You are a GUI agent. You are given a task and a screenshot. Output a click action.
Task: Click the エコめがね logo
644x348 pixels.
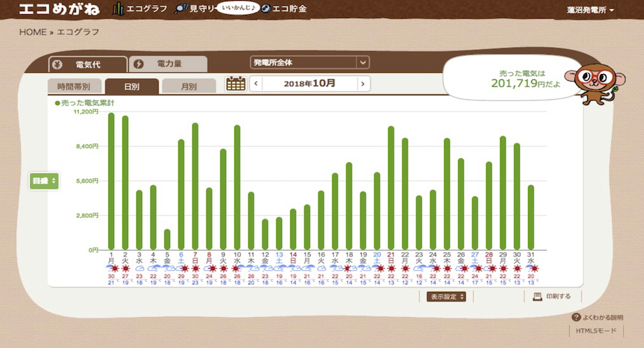tap(59, 8)
